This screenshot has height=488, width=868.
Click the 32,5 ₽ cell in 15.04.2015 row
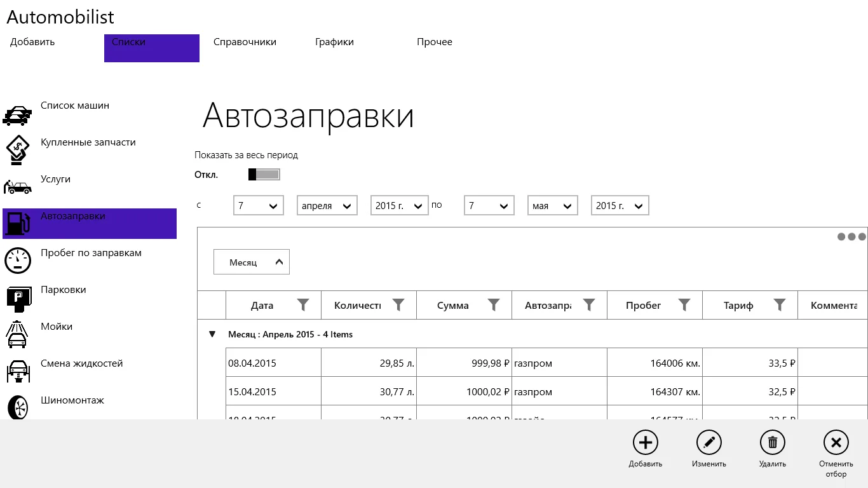coord(750,391)
